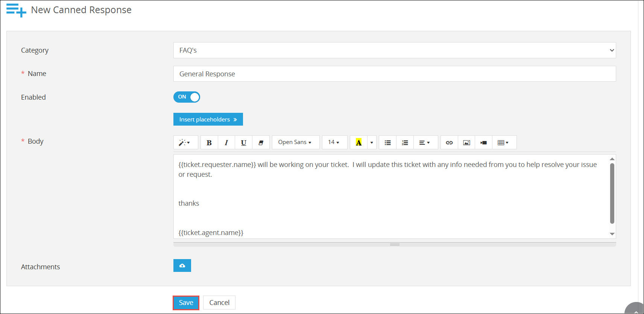Open paragraph alignment dropdown

pos(425,143)
